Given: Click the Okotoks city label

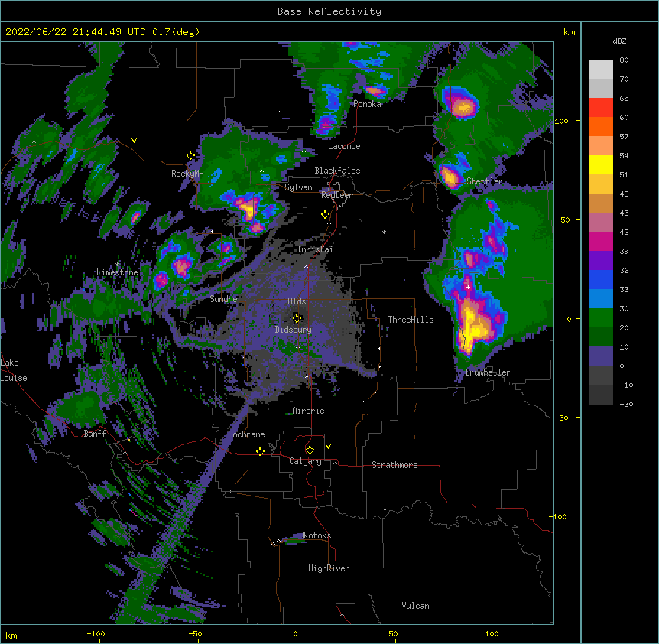Looking at the screenshot, I should click(x=315, y=535).
